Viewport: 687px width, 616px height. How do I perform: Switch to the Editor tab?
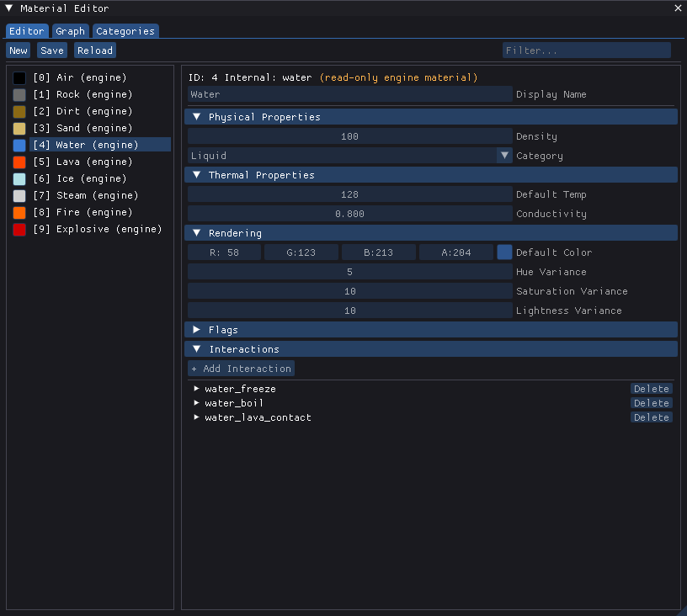point(27,31)
